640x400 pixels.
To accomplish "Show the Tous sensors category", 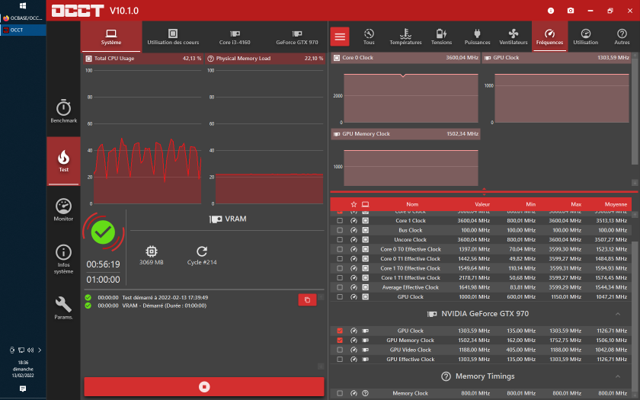I will 369,37.
